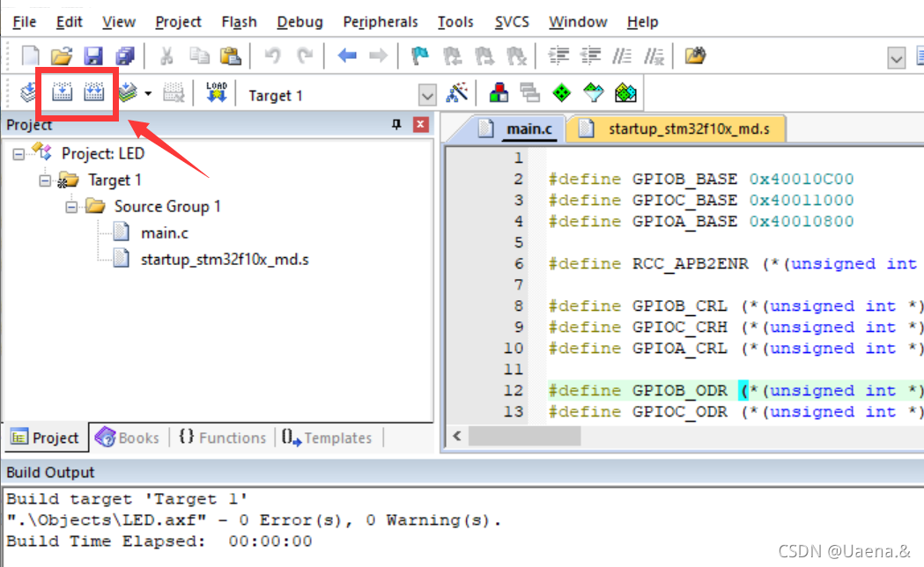Open the Debug menu
924x567 pixels.
(x=299, y=22)
